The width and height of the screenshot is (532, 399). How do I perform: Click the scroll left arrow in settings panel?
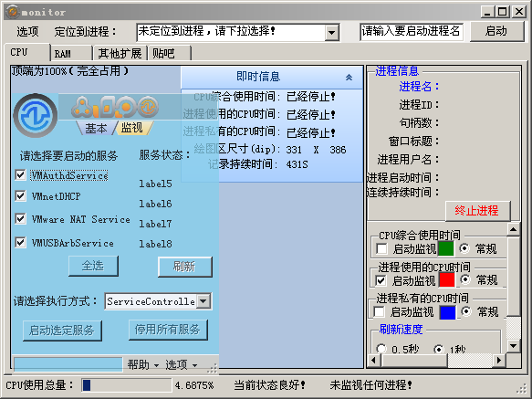point(374,360)
